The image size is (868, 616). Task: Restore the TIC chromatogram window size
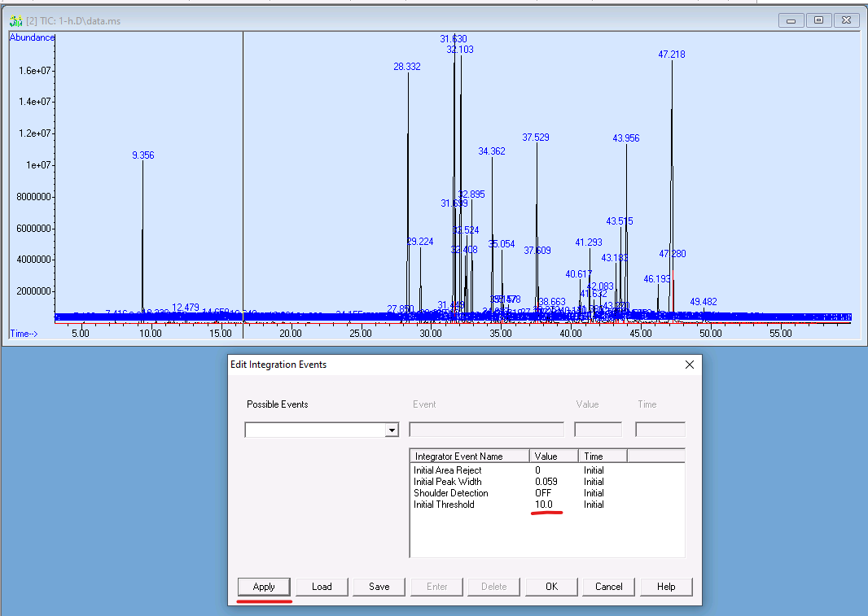pyautogui.click(x=819, y=20)
